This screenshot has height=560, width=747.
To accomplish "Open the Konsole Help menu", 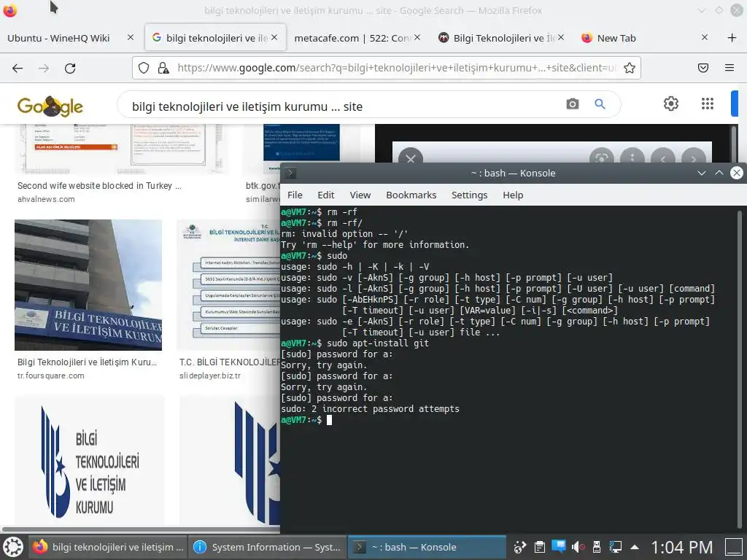I will (x=513, y=195).
